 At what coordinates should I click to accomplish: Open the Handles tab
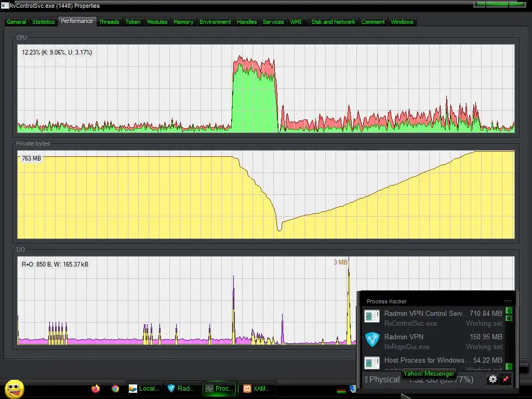point(247,22)
